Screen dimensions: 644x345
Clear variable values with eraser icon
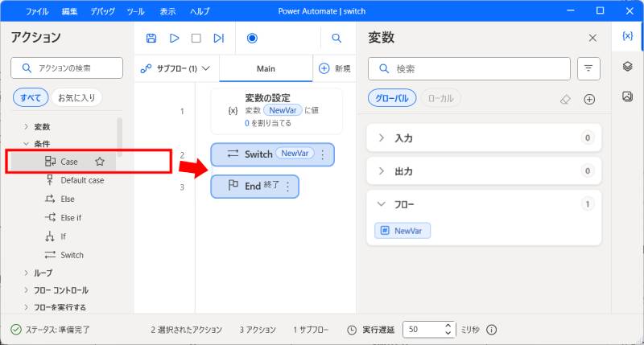pos(566,99)
